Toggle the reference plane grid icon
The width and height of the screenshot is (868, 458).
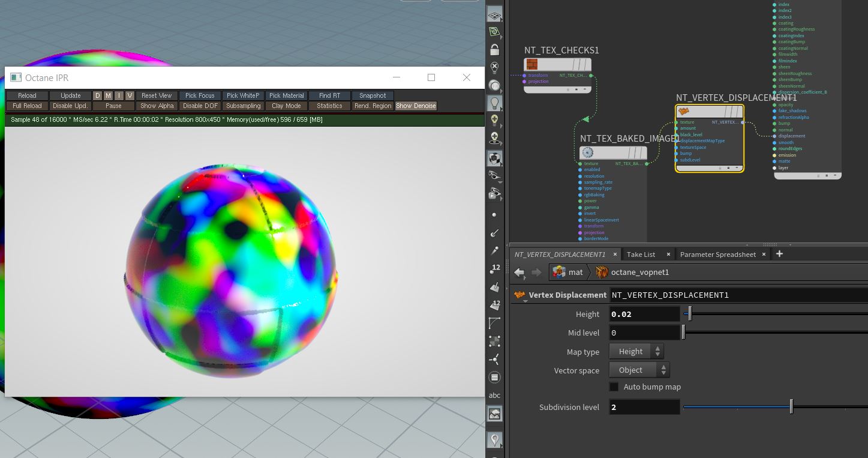[494, 16]
